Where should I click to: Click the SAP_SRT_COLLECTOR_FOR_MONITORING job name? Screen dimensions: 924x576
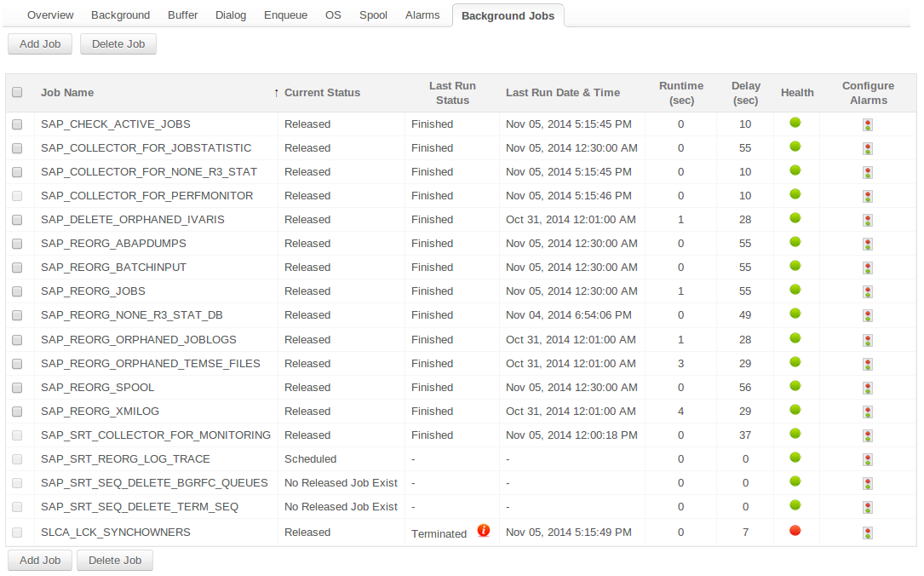[x=156, y=435]
